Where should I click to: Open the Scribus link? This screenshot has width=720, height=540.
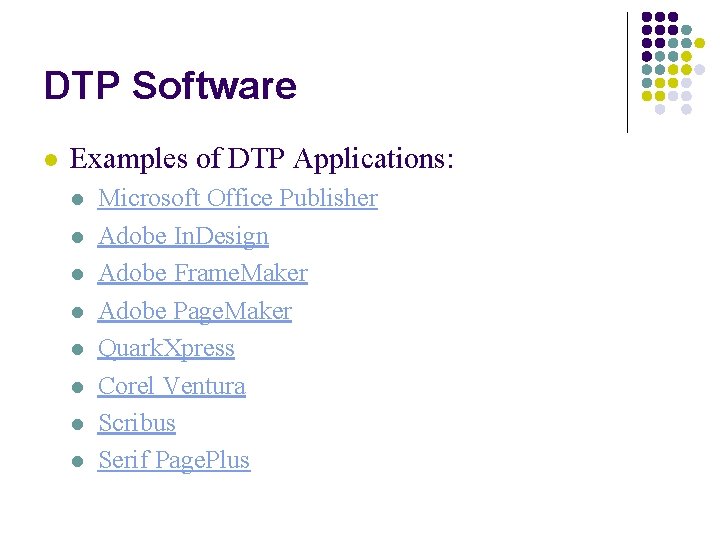pyautogui.click(x=136, y=422)
